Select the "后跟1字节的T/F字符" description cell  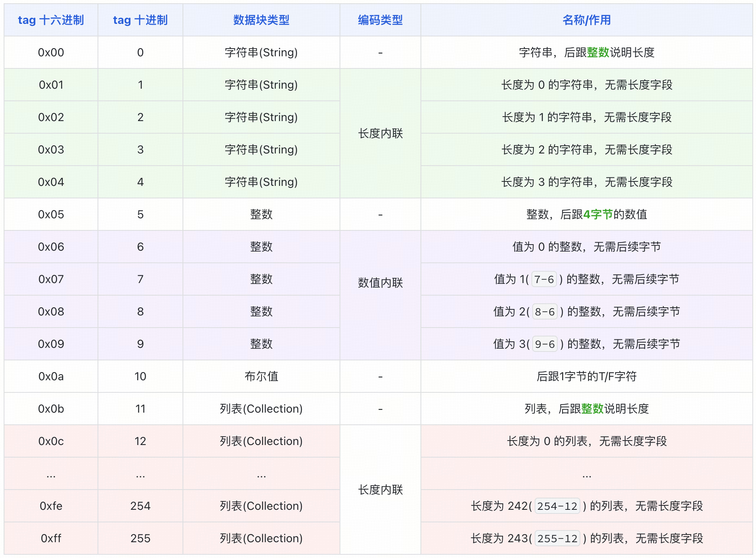click(x=586, y=377)
